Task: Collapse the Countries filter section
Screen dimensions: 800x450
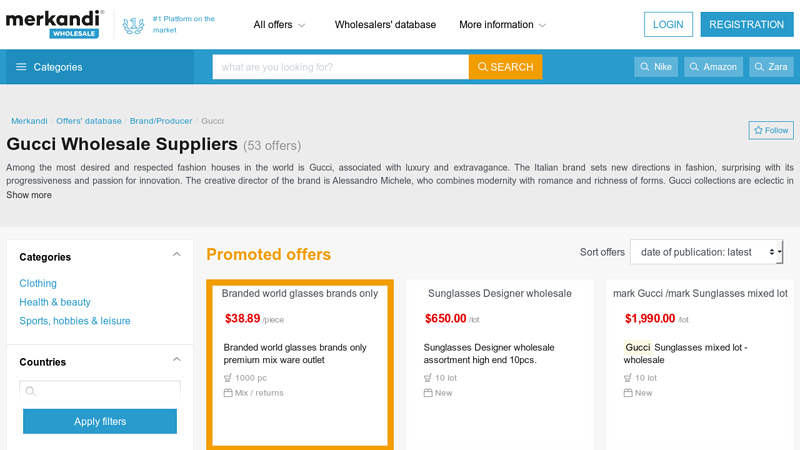Action: [177, 359]
